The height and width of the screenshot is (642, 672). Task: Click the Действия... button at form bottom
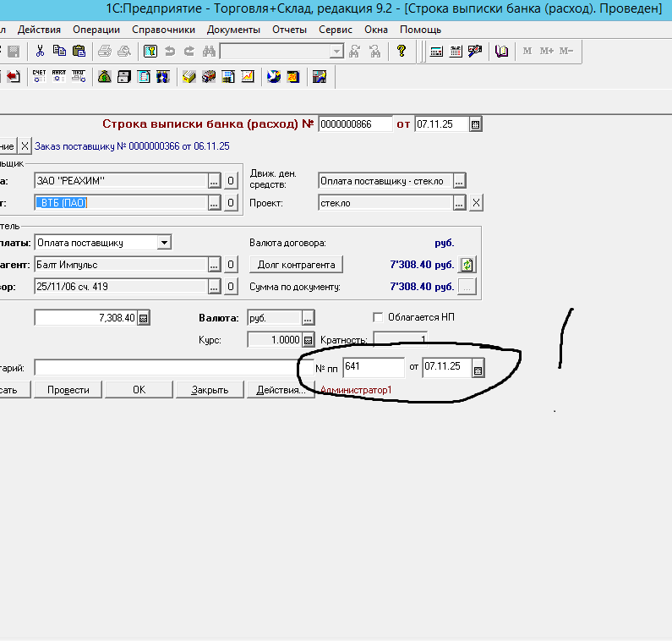pyautogui.click(x=281, y=390)
